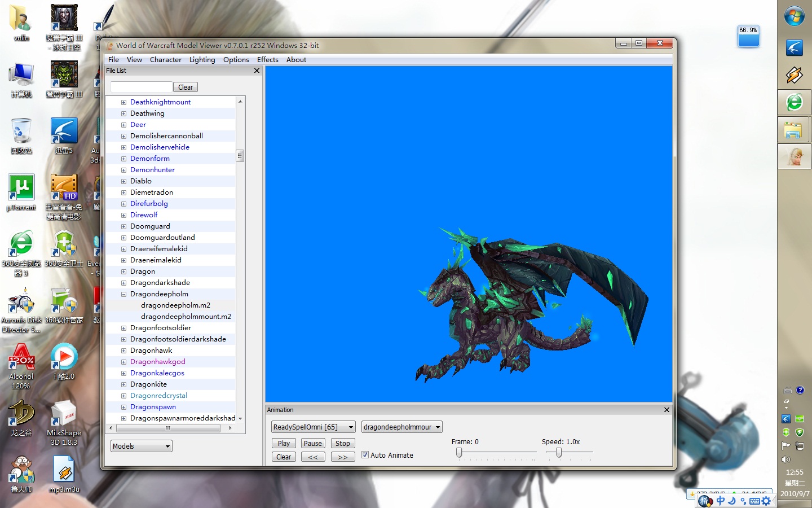The image size is (812, 508).
Task: Expand the Deathknightmount tree node
Action: (123, 102)
